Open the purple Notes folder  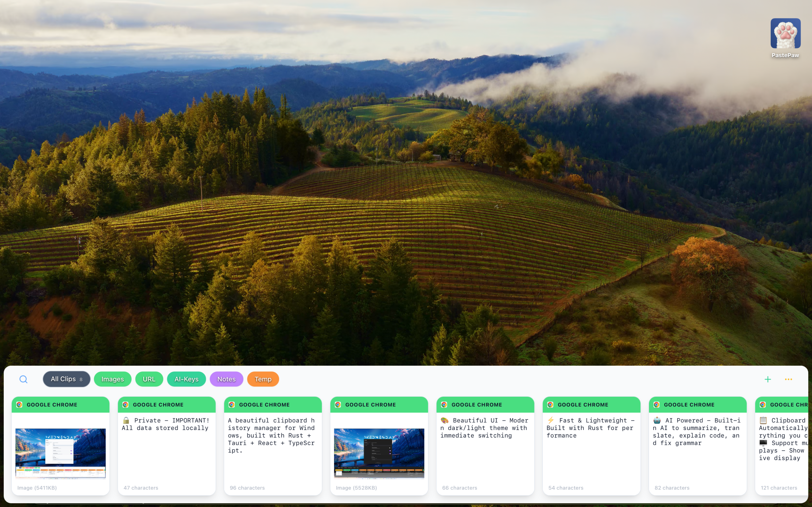coord(226,379)
